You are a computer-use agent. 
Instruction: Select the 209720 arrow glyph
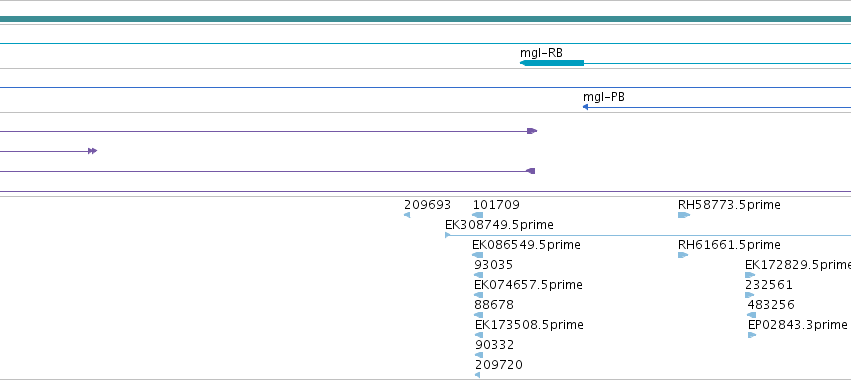[x=477, y=375]
